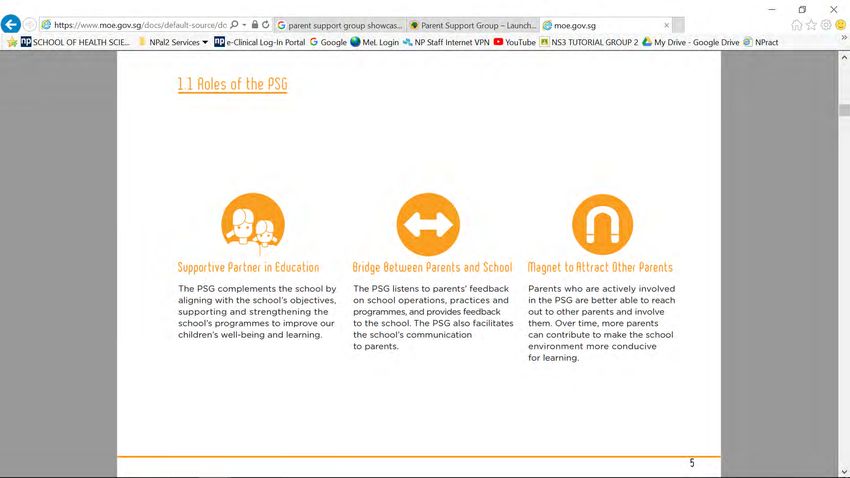Click the scrollbar down arrow

pyautogui.click(x=844, y=472)
